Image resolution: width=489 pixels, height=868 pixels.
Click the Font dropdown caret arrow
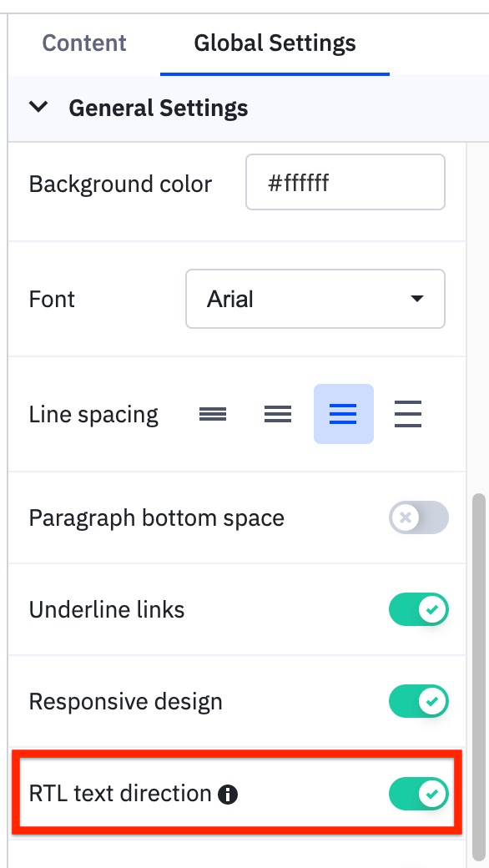[417, 299]
